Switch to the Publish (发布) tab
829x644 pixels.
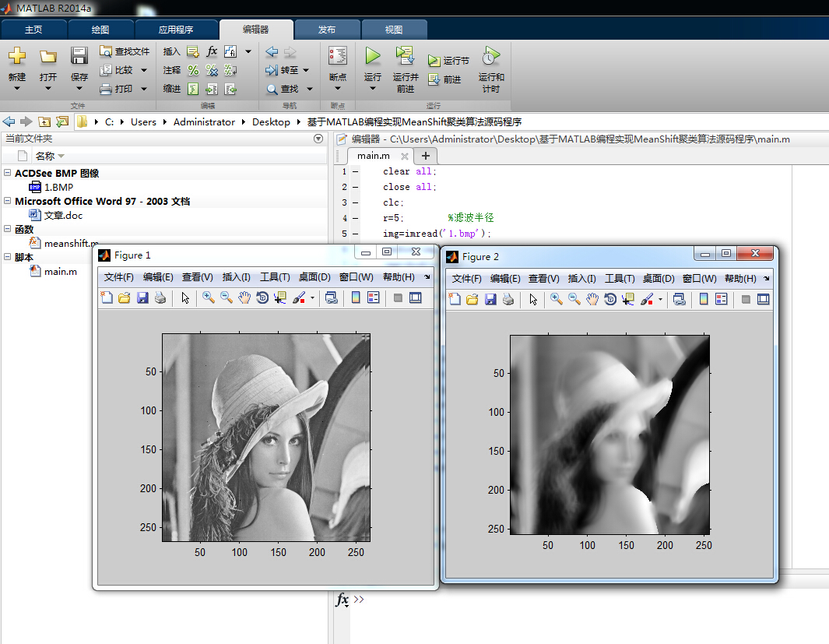click(327, 30)
